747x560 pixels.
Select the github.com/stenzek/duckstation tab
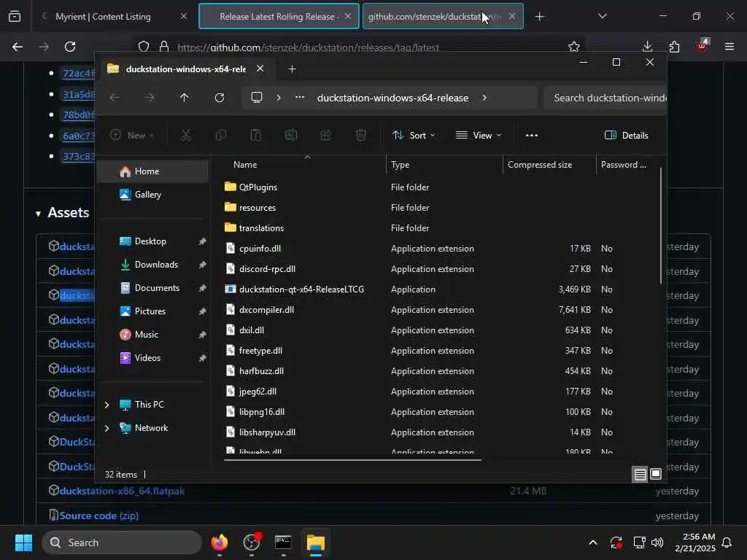[433, 17]
